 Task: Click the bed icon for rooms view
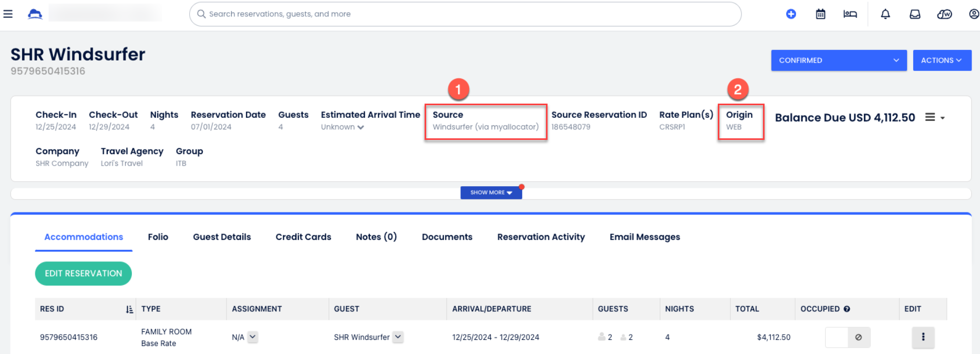[850, 14]
